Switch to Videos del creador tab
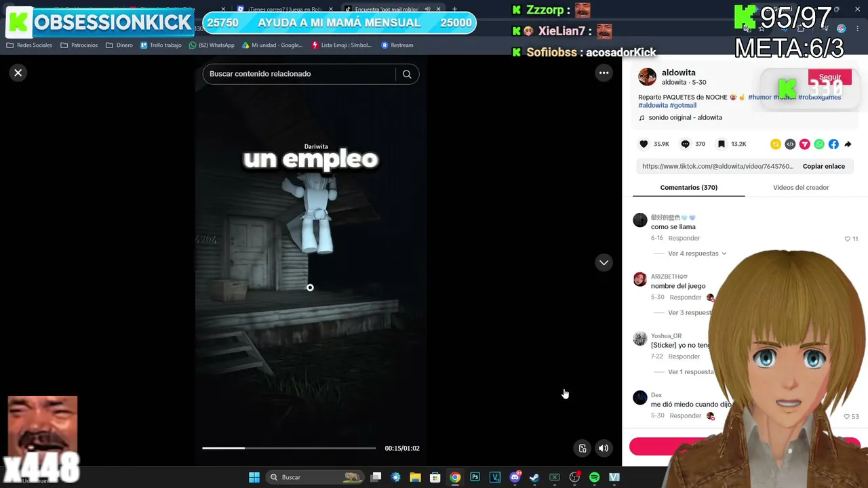 [x=801, y=187]
